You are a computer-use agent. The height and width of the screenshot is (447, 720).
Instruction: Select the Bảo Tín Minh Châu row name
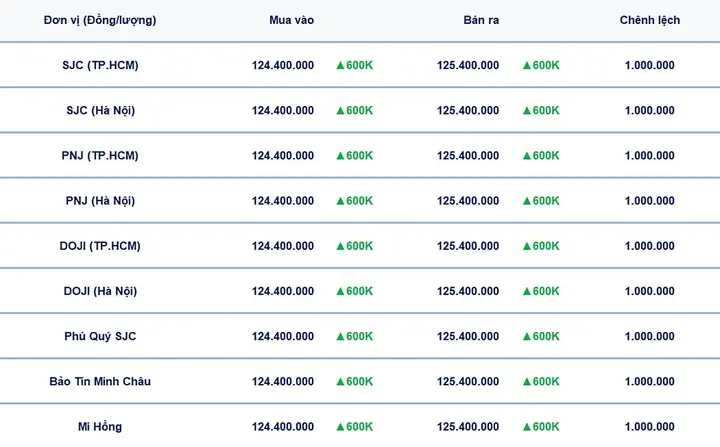[100, 381]
